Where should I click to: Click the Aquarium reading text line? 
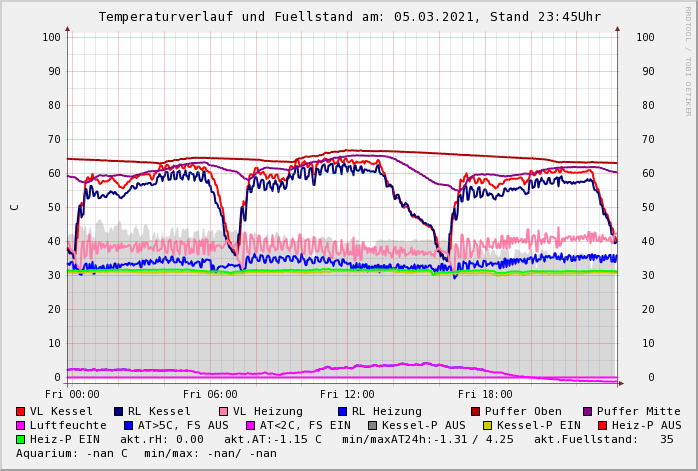146,453
